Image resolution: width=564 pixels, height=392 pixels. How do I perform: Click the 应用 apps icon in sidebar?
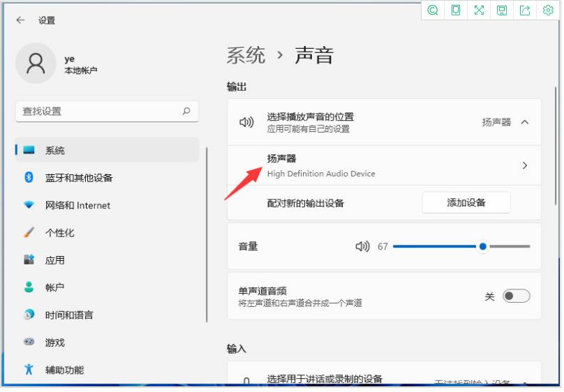[29, 259]
